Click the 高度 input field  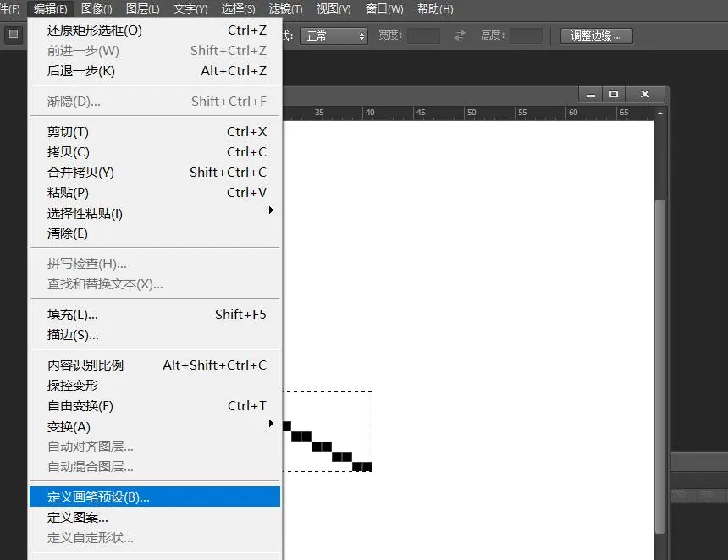click(x=526, y=36)
